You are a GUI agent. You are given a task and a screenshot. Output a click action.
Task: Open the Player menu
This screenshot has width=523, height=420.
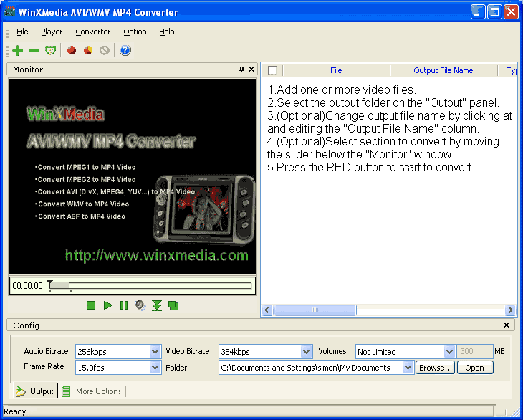coord(52,32)
